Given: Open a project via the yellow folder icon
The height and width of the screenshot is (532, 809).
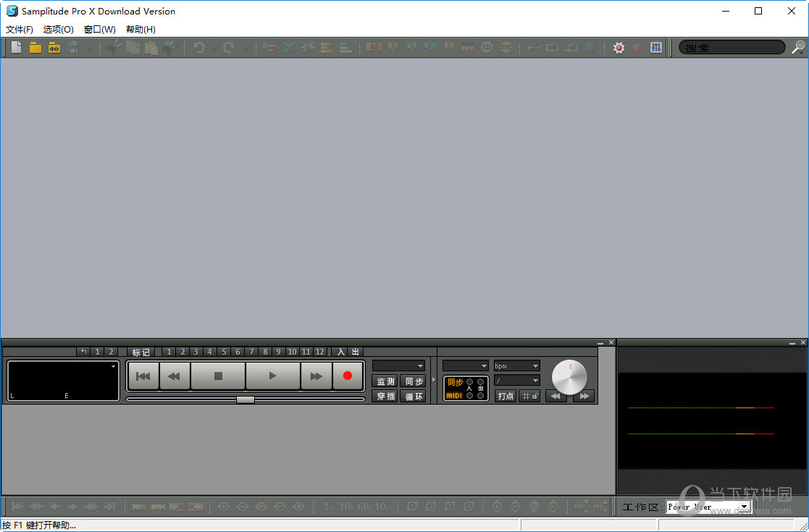Looking at the screenshot, I should [x=35, y=48].
